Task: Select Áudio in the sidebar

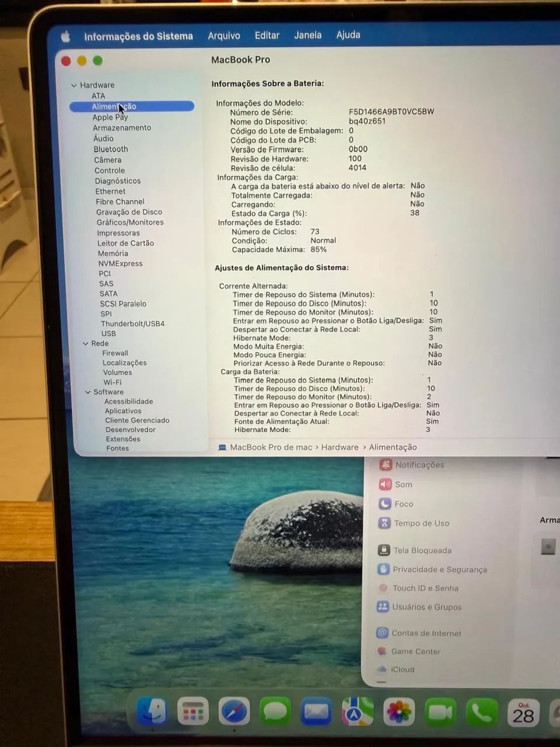Action: (104, 138)
